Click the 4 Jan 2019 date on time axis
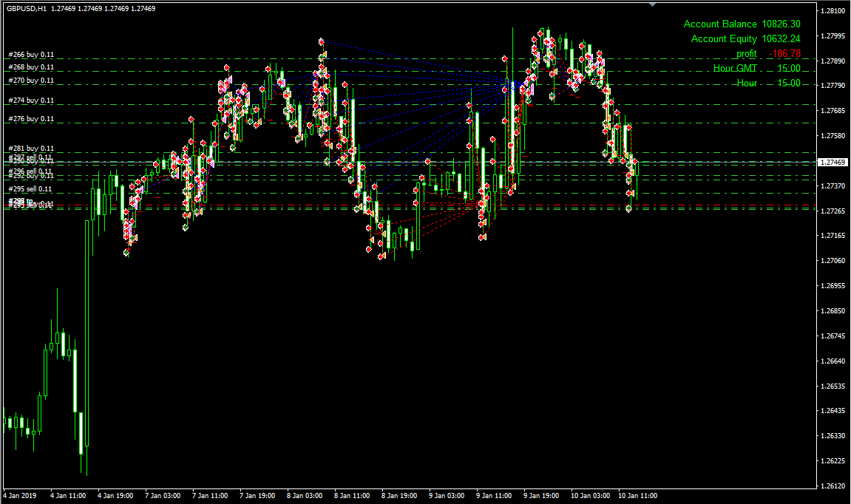851x504 pixels. (20, 496)
